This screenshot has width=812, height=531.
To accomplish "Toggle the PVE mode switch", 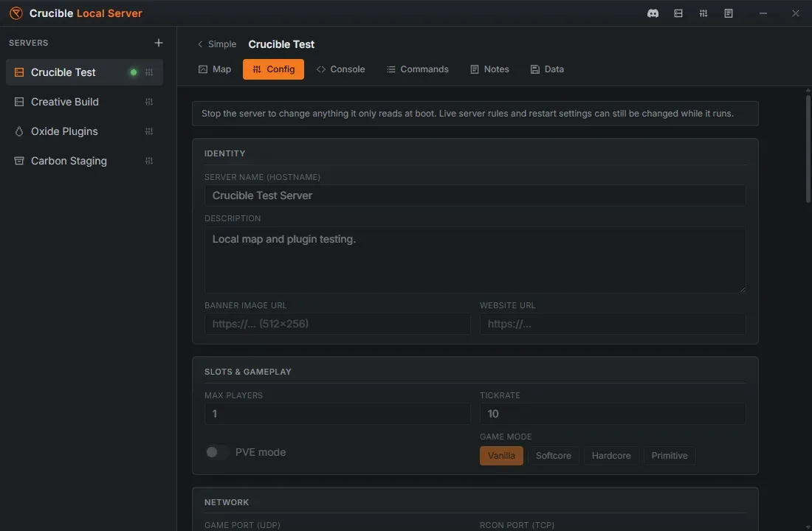I will (216, 452).
